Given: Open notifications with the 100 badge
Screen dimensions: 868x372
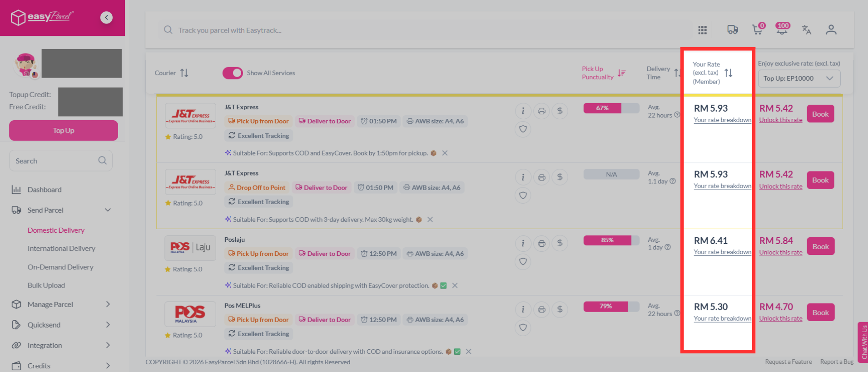Looking at the screenshot, I should click(x=782, y=29).
